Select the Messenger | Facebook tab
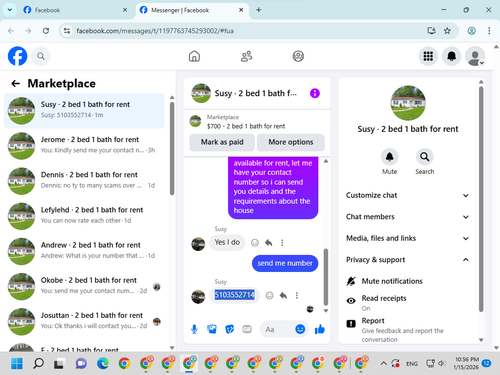The width and height of the screenshot is (500, 375). [x=192, y=10]
